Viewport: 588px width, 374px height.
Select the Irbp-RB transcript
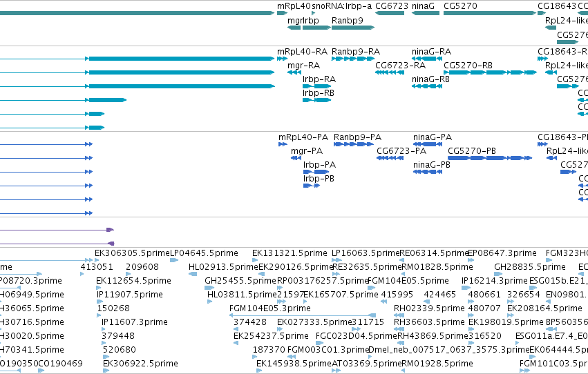(316, 100)
